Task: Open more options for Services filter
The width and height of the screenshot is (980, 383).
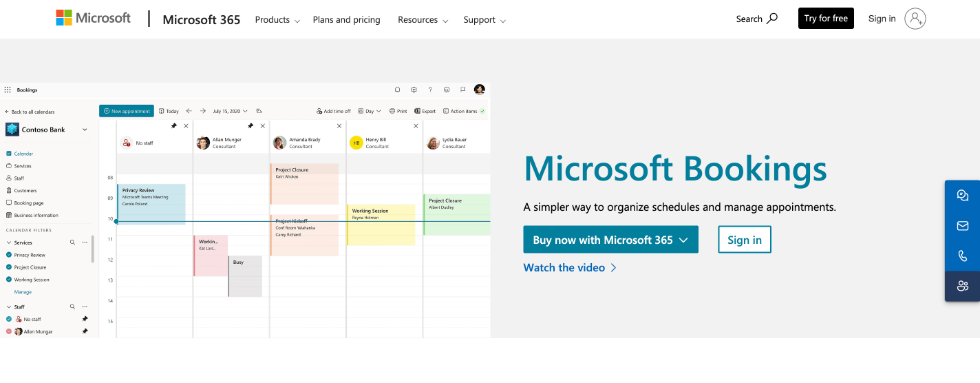Action: [x=85, y=242]
